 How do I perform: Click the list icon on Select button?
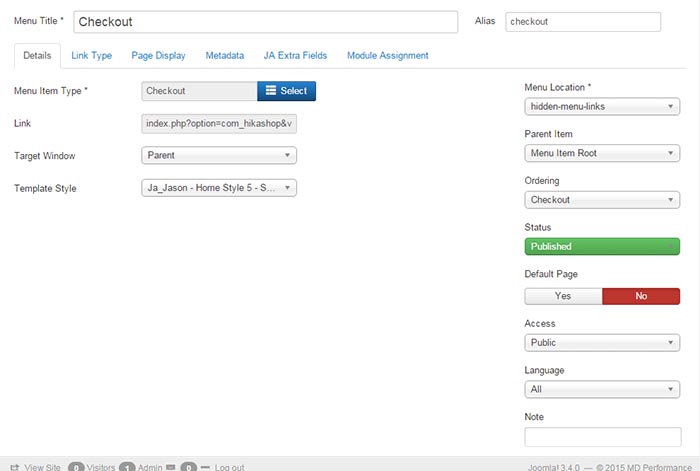(271, 91)
